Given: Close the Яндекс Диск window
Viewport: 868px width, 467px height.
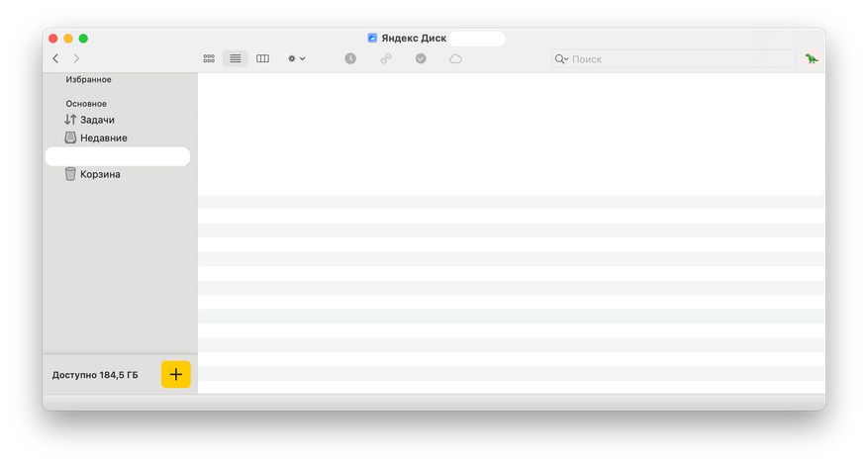Looking at the screenshot, I should point(53,39).
